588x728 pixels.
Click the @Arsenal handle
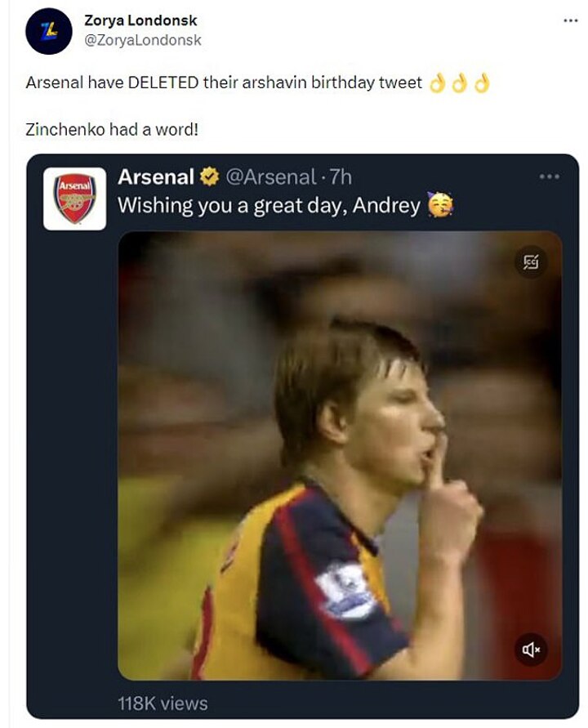(x=269, y=176)
